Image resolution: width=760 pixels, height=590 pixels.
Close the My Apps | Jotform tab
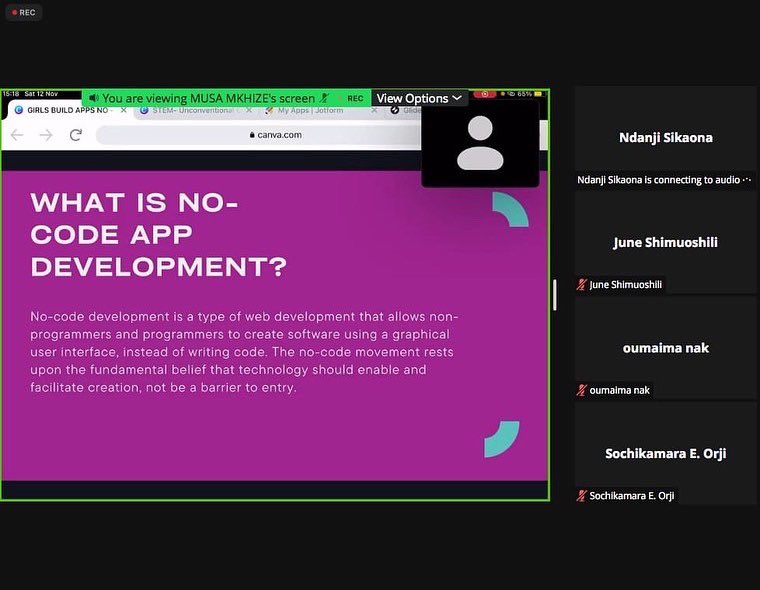tap(374, 111)
